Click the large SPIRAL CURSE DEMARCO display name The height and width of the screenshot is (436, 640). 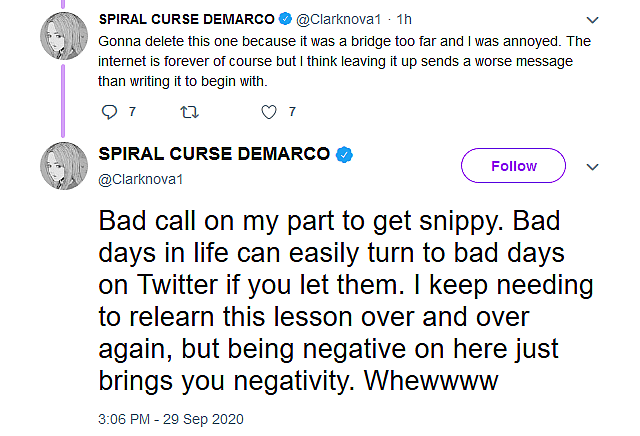point(214,154)
